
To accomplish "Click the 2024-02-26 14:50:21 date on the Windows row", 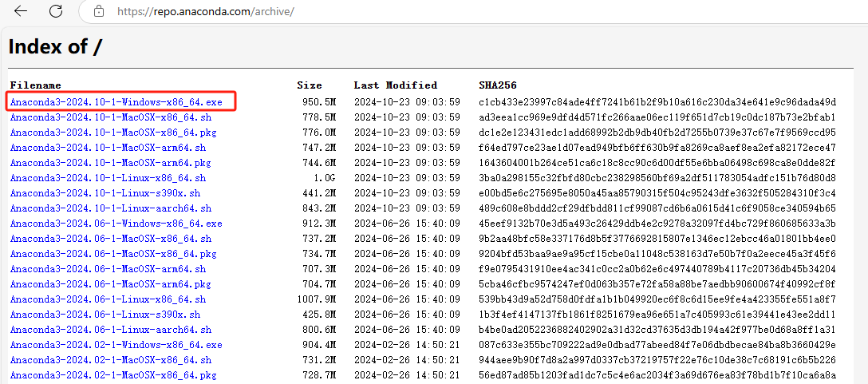I will point(407,345).
